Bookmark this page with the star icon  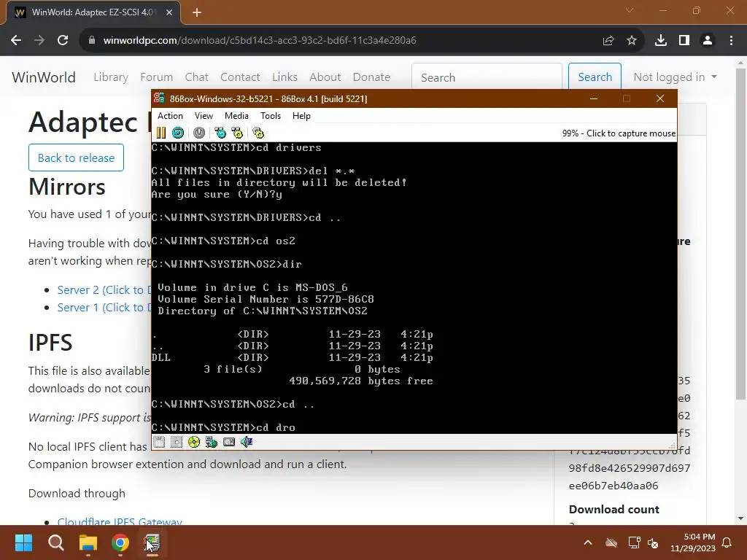click(632, 41)
